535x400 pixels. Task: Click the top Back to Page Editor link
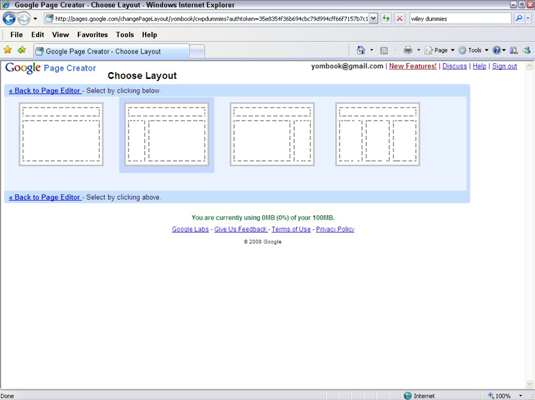coord(45,90)
